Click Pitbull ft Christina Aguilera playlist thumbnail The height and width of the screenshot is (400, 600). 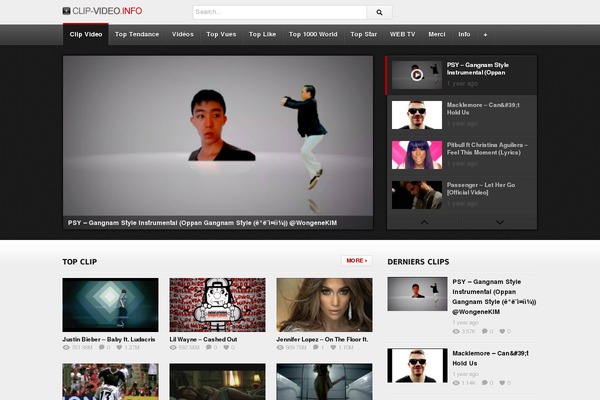[x=417, y=155]
